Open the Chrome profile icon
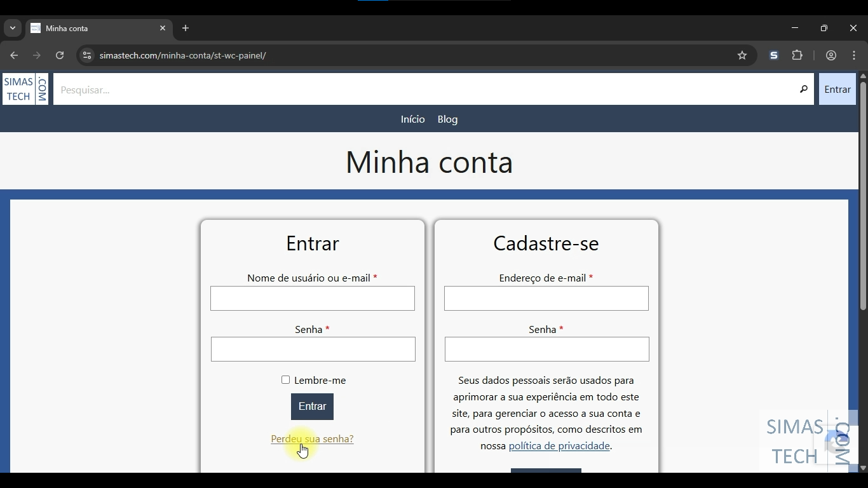This screenshot has height=488, width=868. click(x=831, y=55)
